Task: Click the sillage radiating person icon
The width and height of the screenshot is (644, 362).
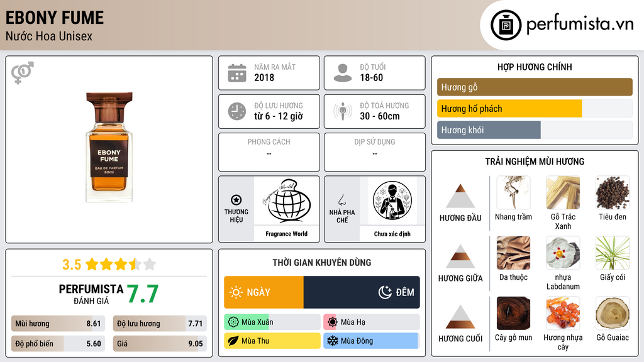Action: tap(343, 111)
